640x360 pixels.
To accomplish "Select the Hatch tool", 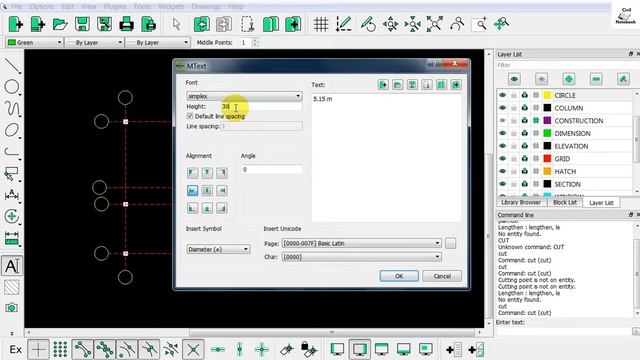I will 12,287.
